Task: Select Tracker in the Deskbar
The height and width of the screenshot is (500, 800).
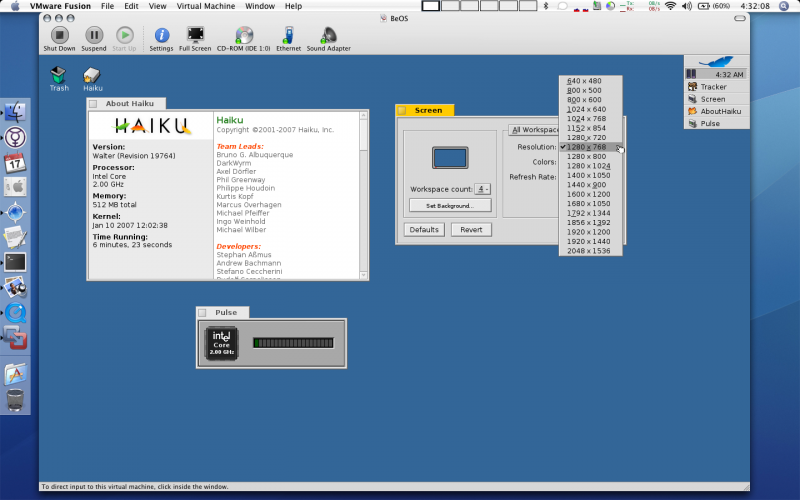Action: pos(717,87)
